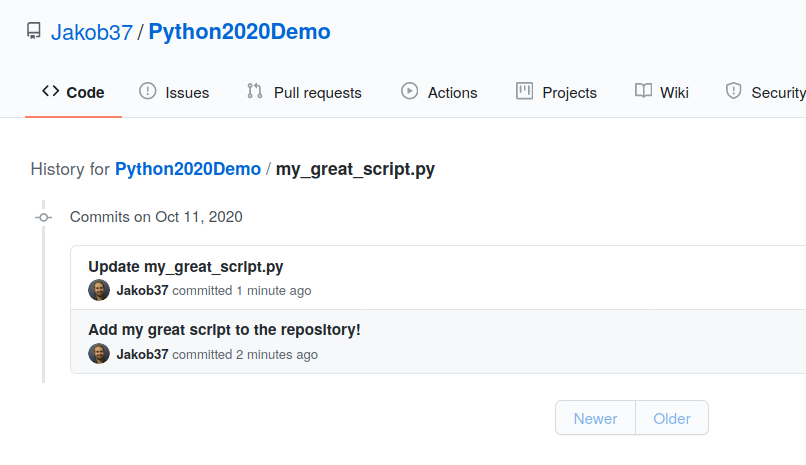Click the Projects board icon

pyautogui.click(x=524, y=91)
